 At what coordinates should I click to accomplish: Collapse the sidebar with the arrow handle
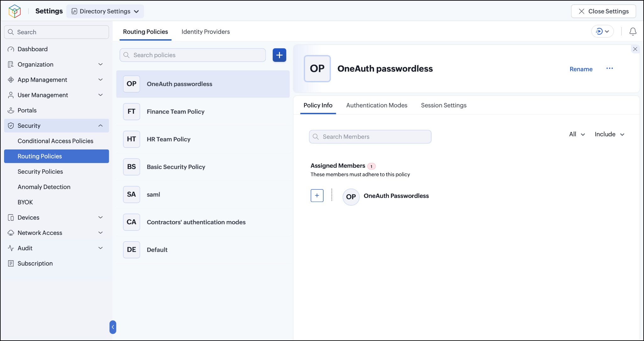point(113,327)
